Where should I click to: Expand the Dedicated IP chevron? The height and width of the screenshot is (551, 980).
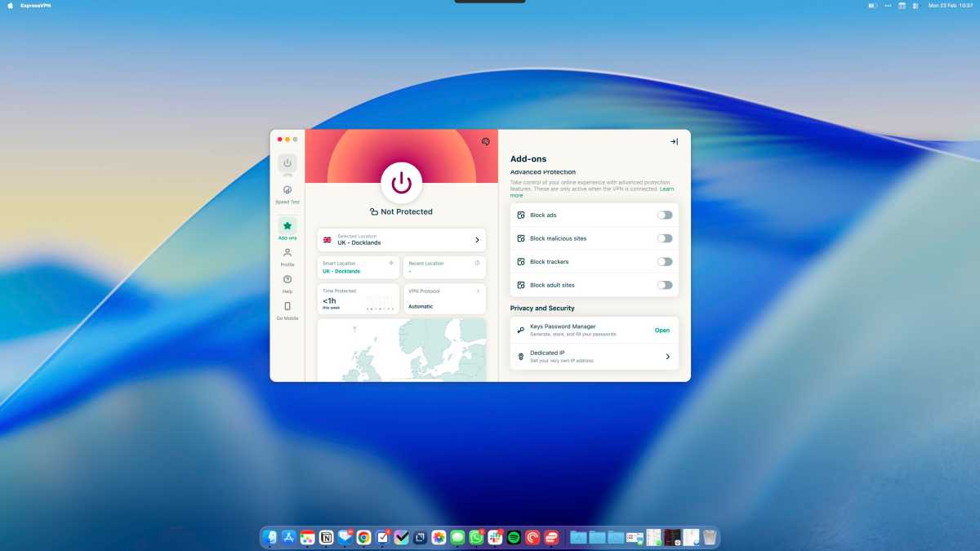(667, 357)
